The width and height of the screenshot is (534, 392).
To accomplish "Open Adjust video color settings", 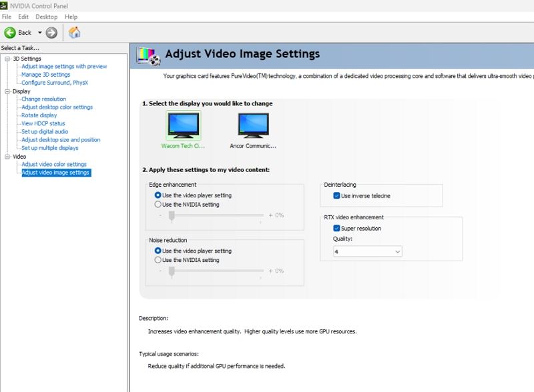I will click(x=54, y=165).
